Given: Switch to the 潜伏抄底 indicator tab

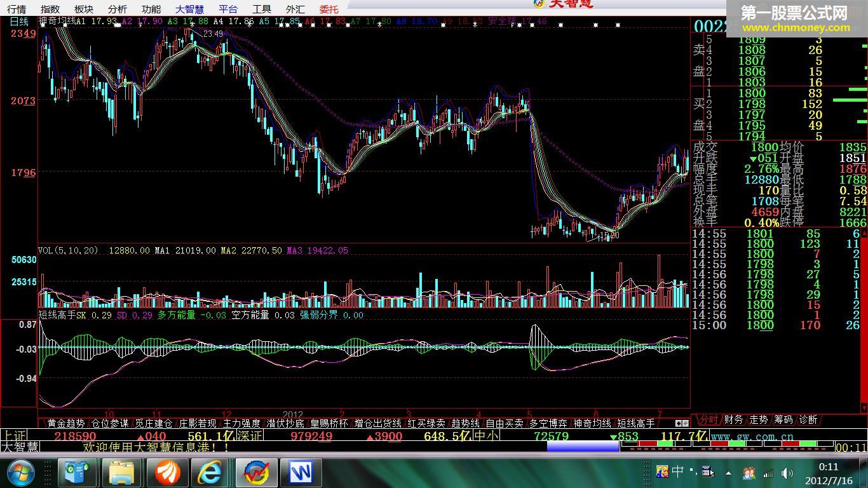Looking at the screenshot, I should coord(285,423).
